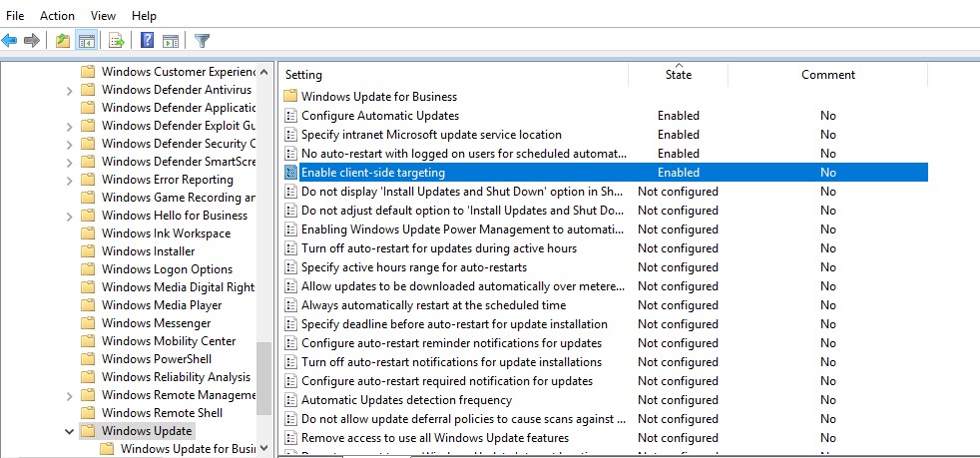Select Windows PowerShell folder in tree
This screenshot has width=980, height=458.
(x=156, y=359)
